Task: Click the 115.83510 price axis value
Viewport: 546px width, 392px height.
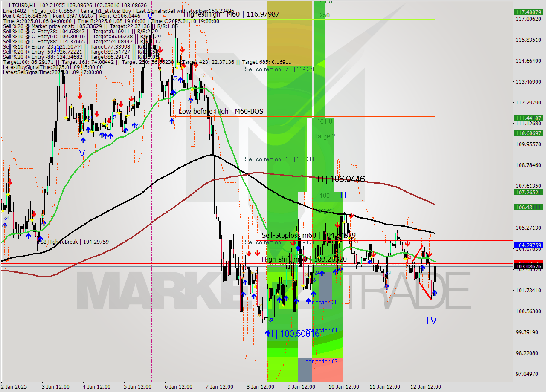Action: pyautogui.click(x=529, y=40)
